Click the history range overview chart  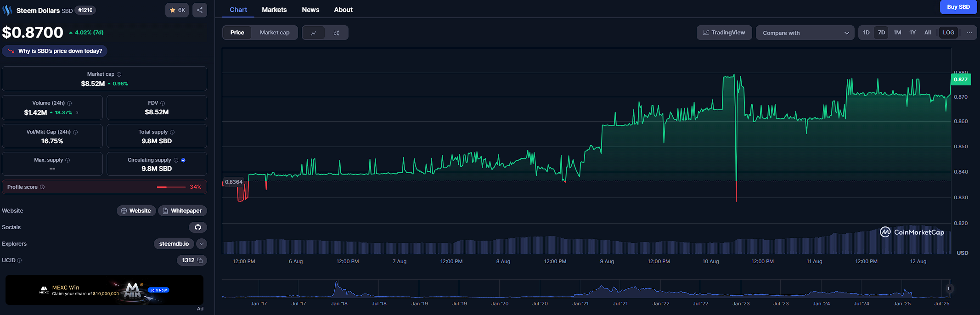[x=586, y=289]
